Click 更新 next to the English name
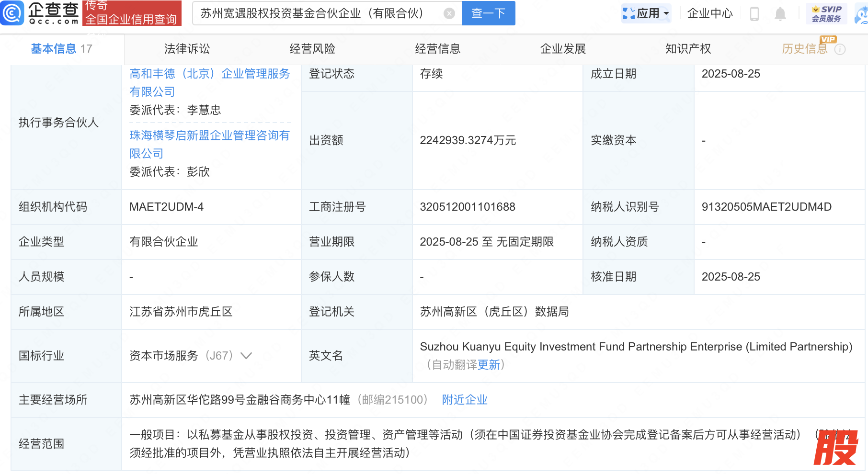This screenshot has height=474, width=868. (489, 365)
